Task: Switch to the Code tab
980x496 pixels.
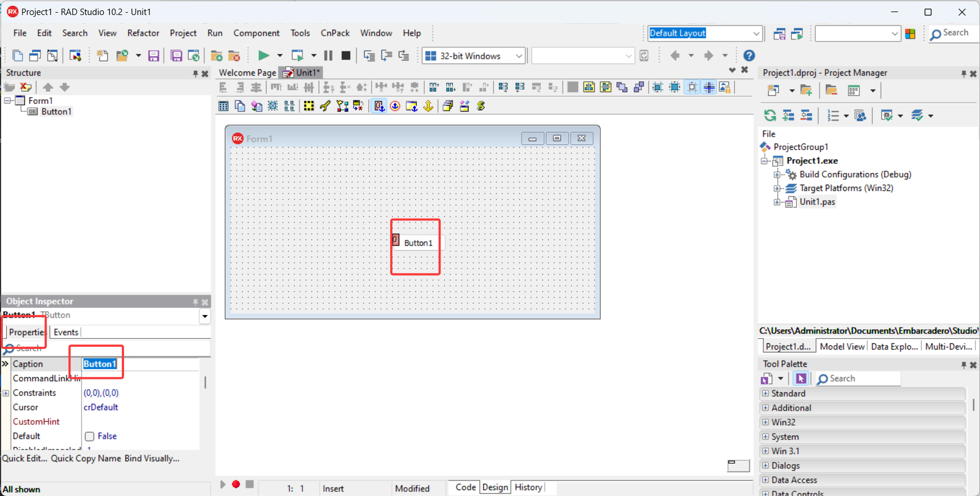Action: tap(465, 487)
